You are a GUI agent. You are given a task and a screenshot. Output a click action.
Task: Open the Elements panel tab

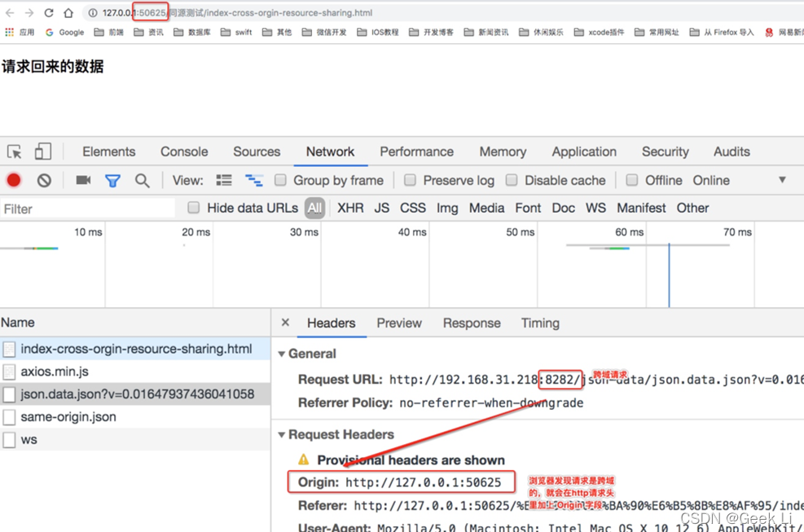(108, 152)
